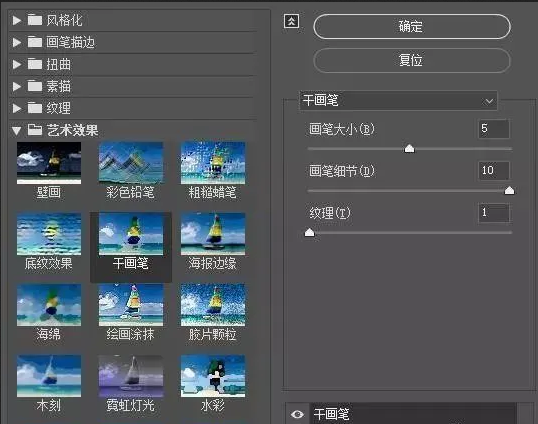Choose the 粗糙蜡笔 filter thumbnail
The height and width of the screenshot is (424, 538).
click(x=213, y=163)
